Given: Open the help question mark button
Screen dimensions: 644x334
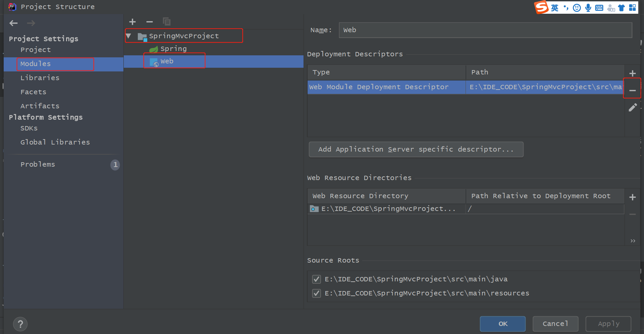Looking at the screenshot, I should pyautogui.click(x=20, y=324).
